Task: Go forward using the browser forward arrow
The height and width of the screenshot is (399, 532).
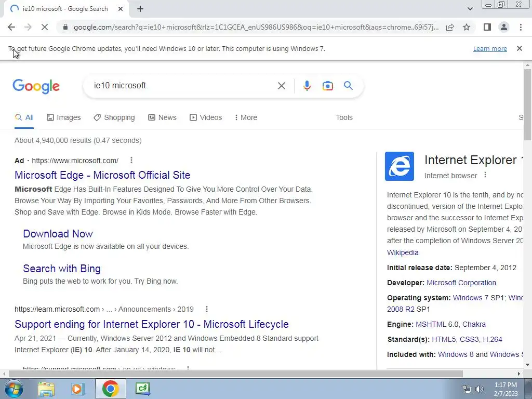Action: click(x=28, y=27)
